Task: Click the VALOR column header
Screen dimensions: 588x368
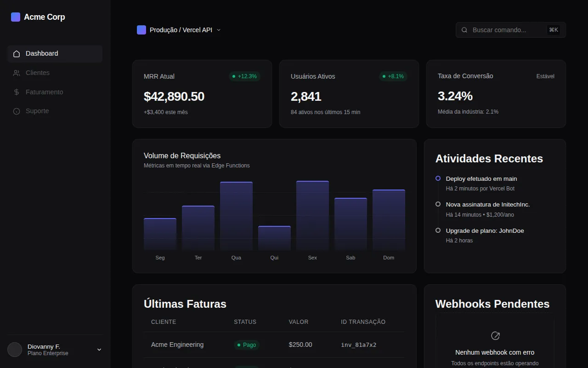Action: click(299, 322)
